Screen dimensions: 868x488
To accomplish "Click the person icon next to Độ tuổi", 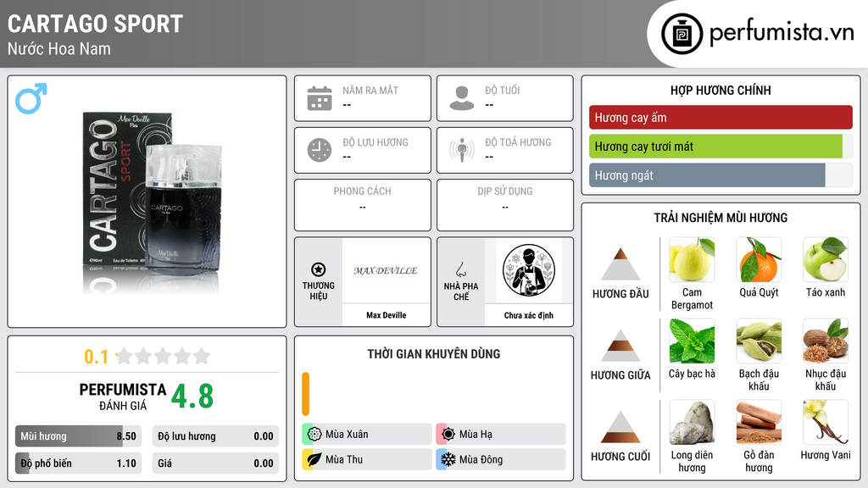I will pos(462,98).
